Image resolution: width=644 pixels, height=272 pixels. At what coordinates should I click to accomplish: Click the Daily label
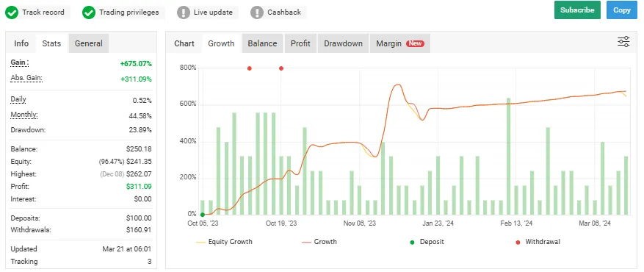pyautogui.click(x=18, y=99)
